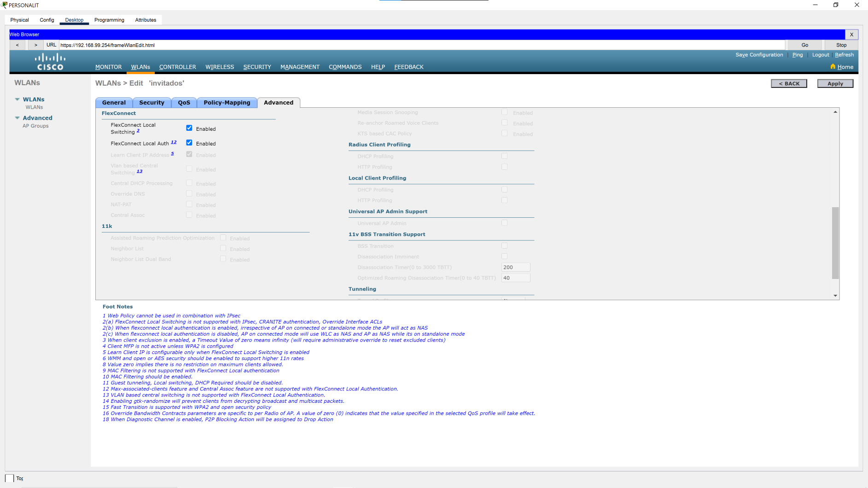Switch to the Security tab
This screenshot has width=868, height=488.
coord(152,102)
